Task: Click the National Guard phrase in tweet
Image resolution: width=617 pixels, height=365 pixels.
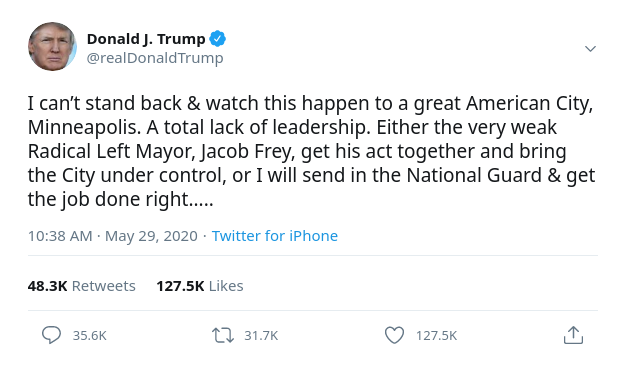Action: 474,175
